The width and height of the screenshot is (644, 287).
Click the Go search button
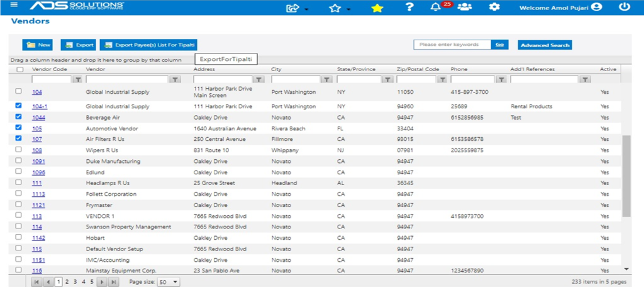(499, 45)
